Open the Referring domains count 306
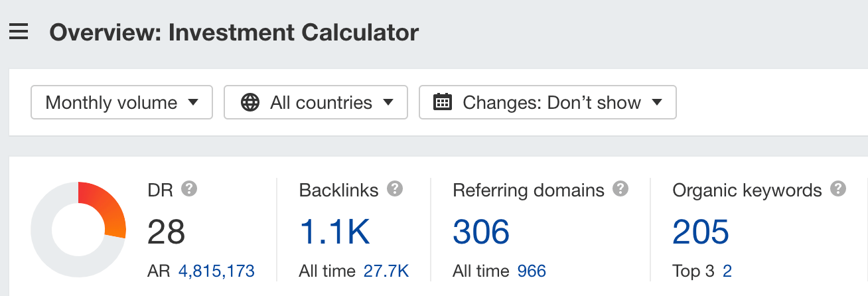Image resolution: width=868 pixels, height=296 pixels. pyautogui.click(x=481, y=232)
